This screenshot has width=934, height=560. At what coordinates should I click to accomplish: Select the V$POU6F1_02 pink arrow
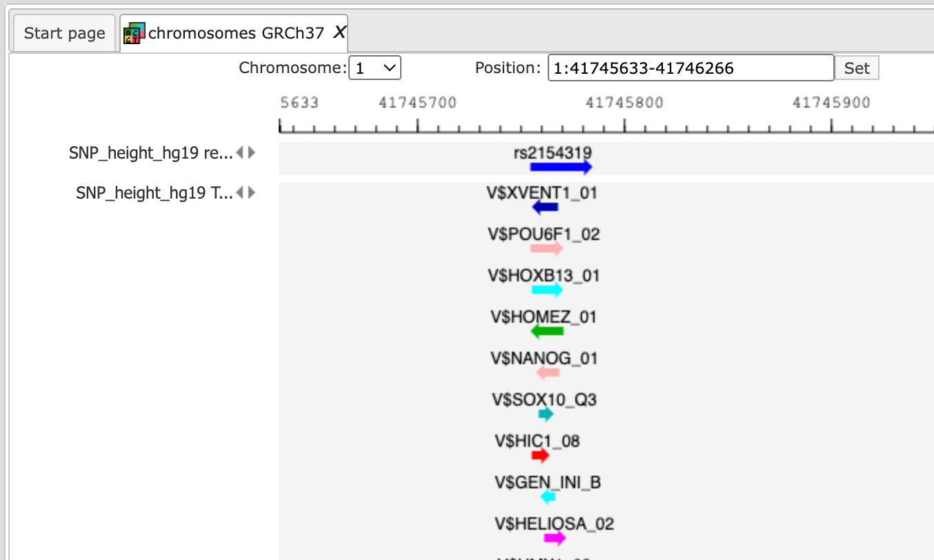pyautogui.click(x=547, y=249)
